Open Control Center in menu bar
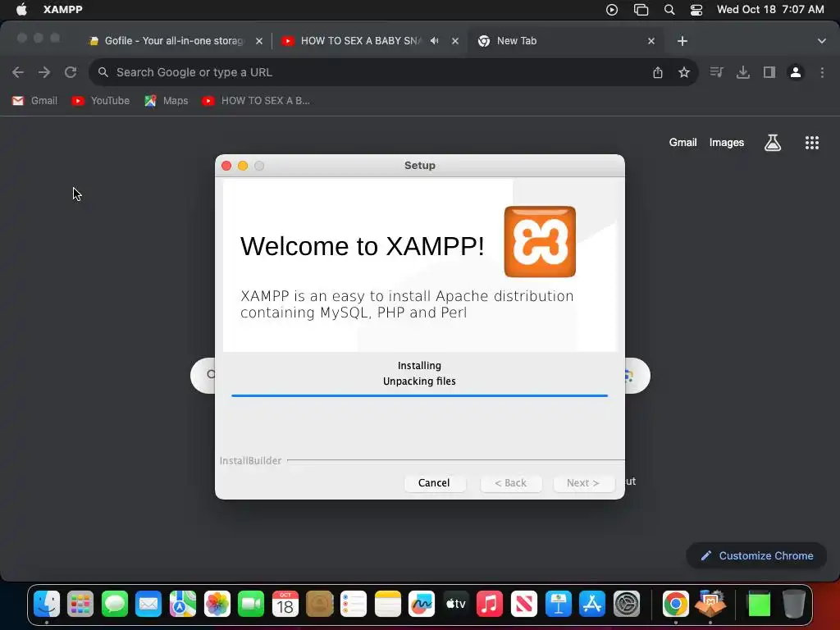840x630 pixels. coord(696,10)
